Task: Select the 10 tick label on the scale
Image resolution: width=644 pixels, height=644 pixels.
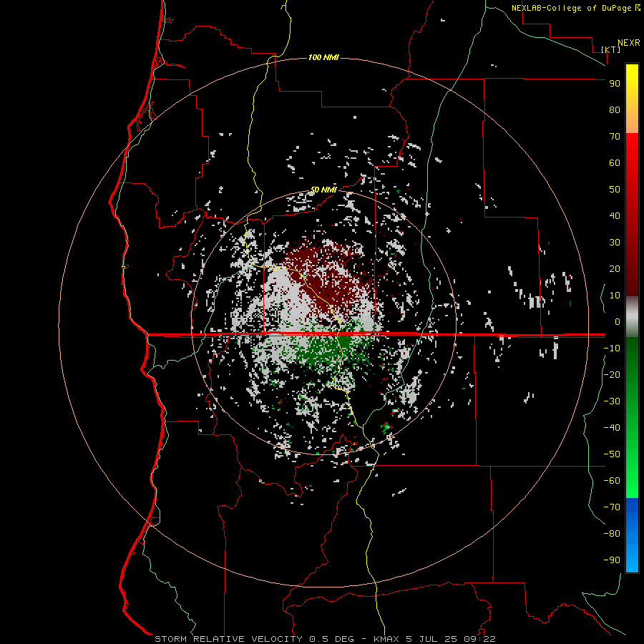Action: pyautogui.click(x=615, y=296)
